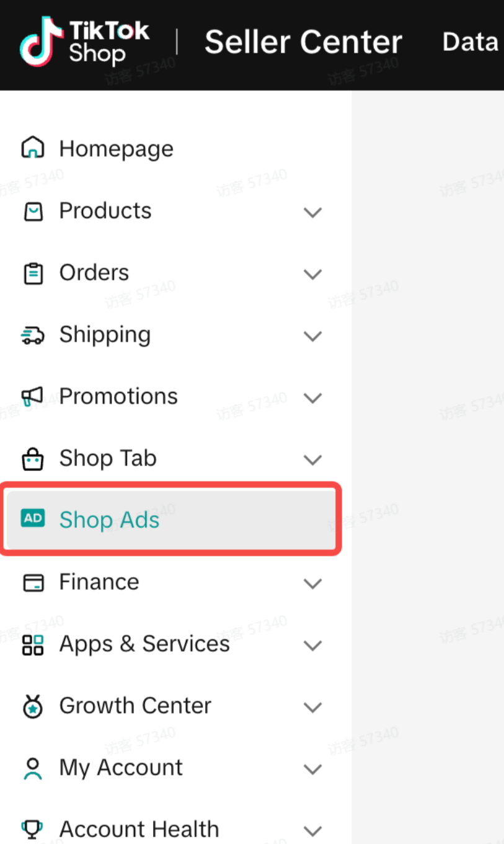Viewport: 504px width, 844px height.
Task: Open the Data tab in header
Action: 470,42
